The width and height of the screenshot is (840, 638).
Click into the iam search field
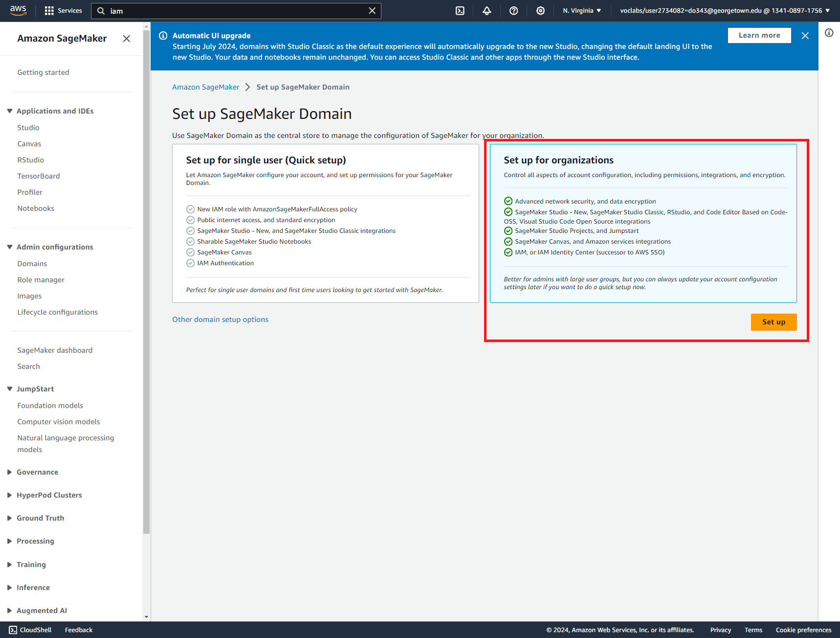point(237,11)
